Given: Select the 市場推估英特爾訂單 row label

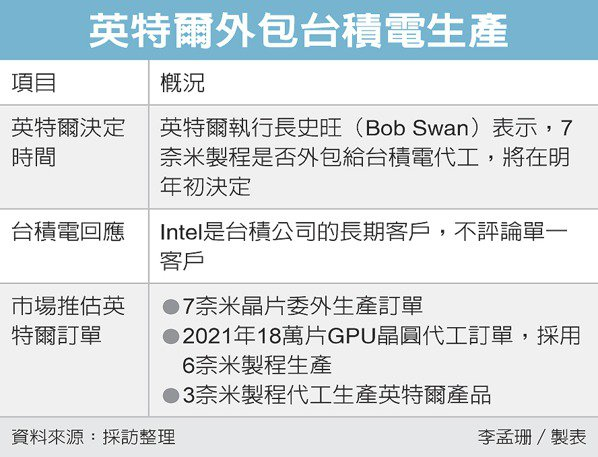Looking at the screenshot, I should (68, 321).
